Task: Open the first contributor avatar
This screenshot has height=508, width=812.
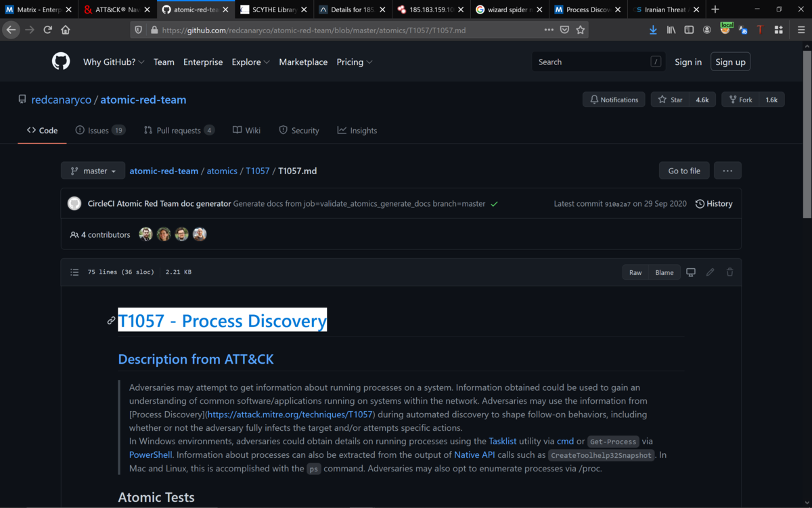Action: tap(145, 234)
